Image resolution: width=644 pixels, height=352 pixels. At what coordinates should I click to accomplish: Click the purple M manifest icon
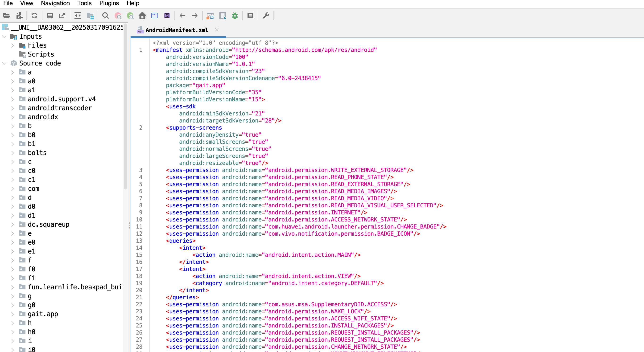[x=167, y=16]
